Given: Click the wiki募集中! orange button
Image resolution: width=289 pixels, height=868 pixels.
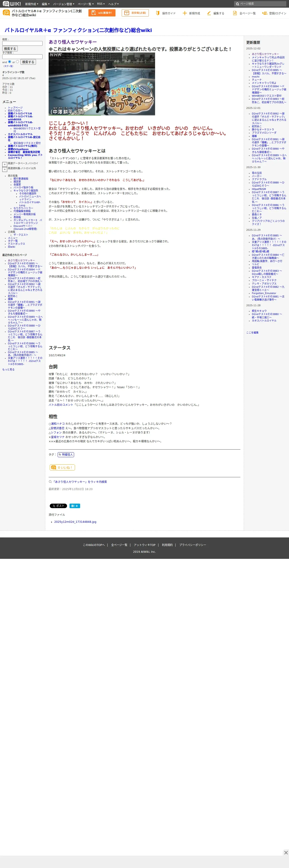Looking at the screenshot, I should [x=102, y=13].
